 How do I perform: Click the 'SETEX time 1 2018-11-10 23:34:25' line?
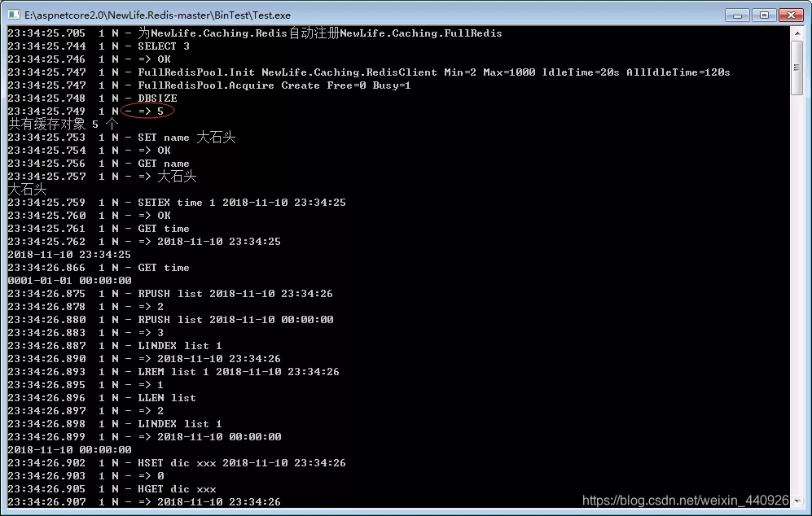pyautogui.click(x=177, y=202)
